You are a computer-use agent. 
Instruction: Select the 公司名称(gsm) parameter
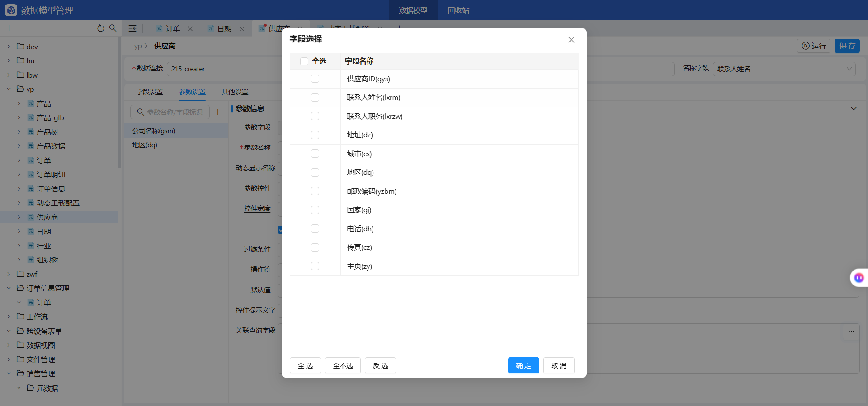point(176,131)
